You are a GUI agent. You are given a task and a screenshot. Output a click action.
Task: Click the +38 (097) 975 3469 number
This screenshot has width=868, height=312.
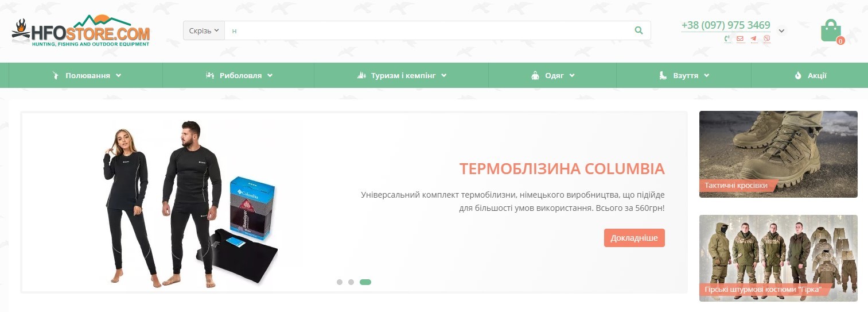pos(726,25)
